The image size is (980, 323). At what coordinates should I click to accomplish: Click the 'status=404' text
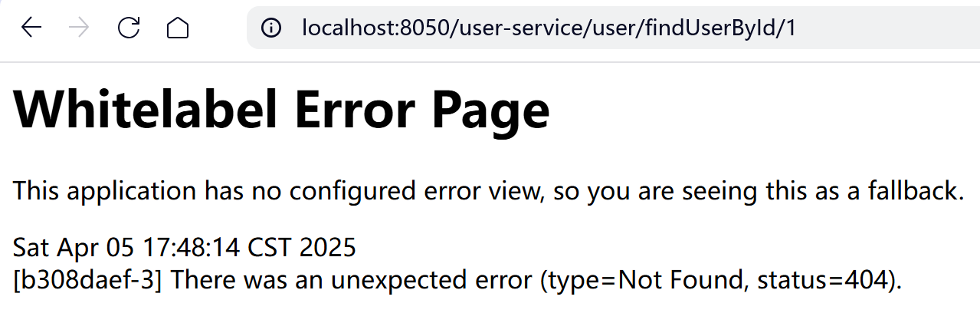(823, 280)
